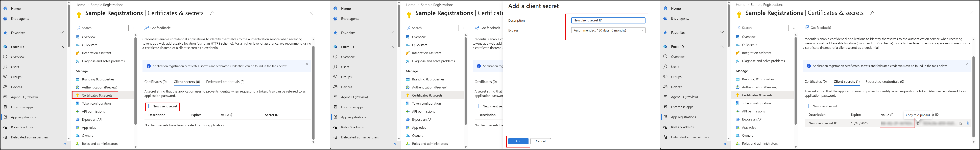Viewport: 980px width, 150px height.
Task: Open API permissions in the left screenshot
Action: click(93, 112)
